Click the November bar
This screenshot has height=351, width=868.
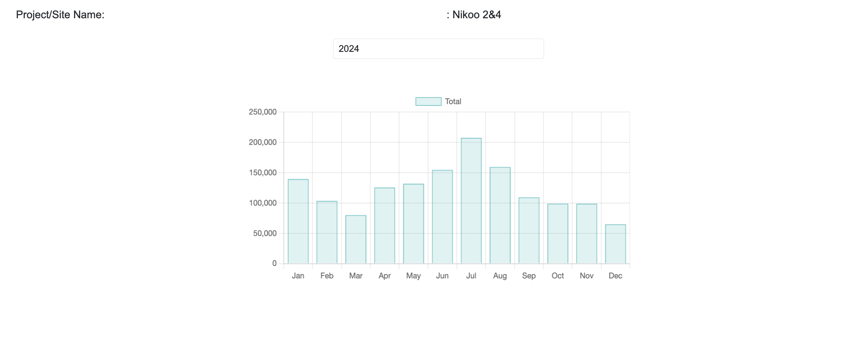[586, 234]
